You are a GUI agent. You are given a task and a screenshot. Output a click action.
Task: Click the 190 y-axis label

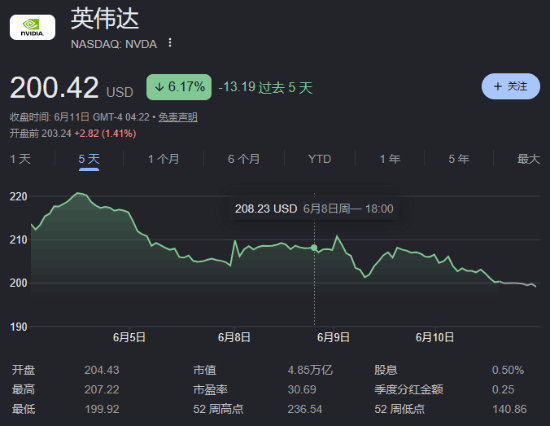[x=18, y=327]
